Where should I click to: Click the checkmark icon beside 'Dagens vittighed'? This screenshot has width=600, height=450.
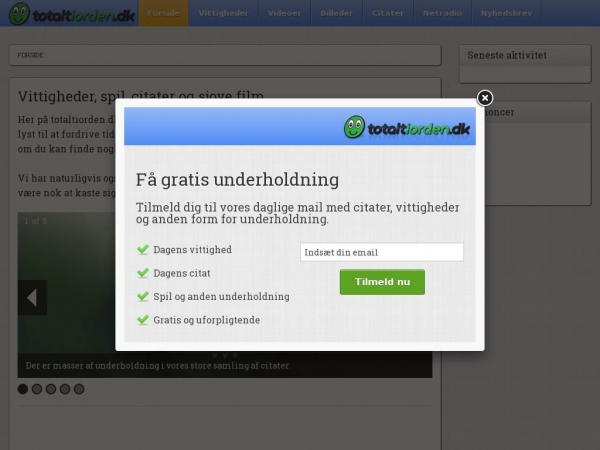coord(143,249)
